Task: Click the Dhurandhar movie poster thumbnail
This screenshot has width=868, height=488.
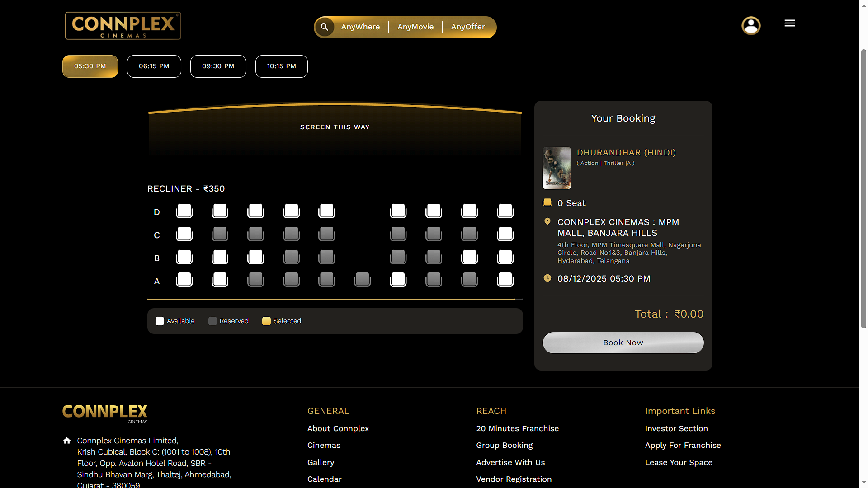Action: coord(557,168)
